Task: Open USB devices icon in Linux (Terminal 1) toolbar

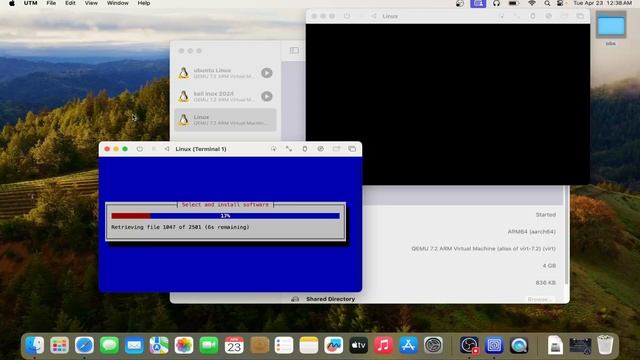Action: (x=304, y=149)
